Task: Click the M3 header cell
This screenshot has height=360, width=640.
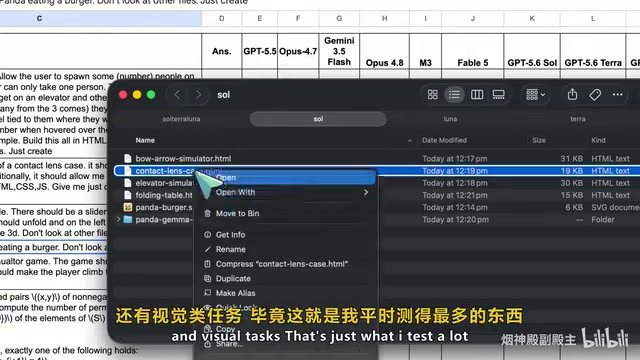Action: (425, 51)
